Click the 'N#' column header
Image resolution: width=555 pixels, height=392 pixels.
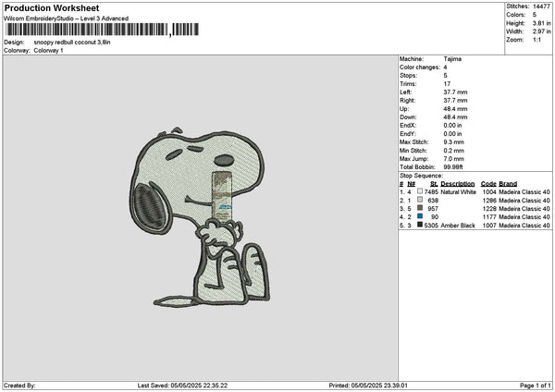point(411,184)
